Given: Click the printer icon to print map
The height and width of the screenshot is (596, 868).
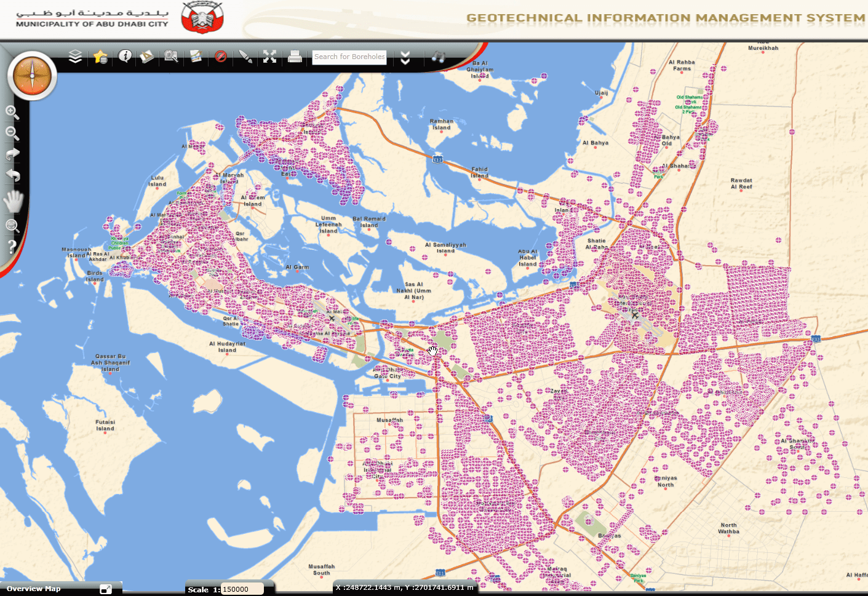Looking at the screenshot, I should [295, 57].
